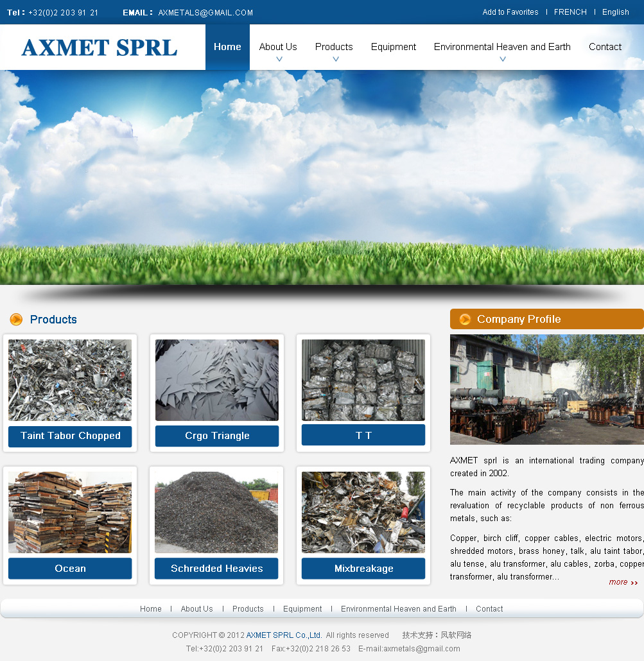Viewport: 644px width, 661px height.
Task: Open the Contact menu item
Action: 605,47
